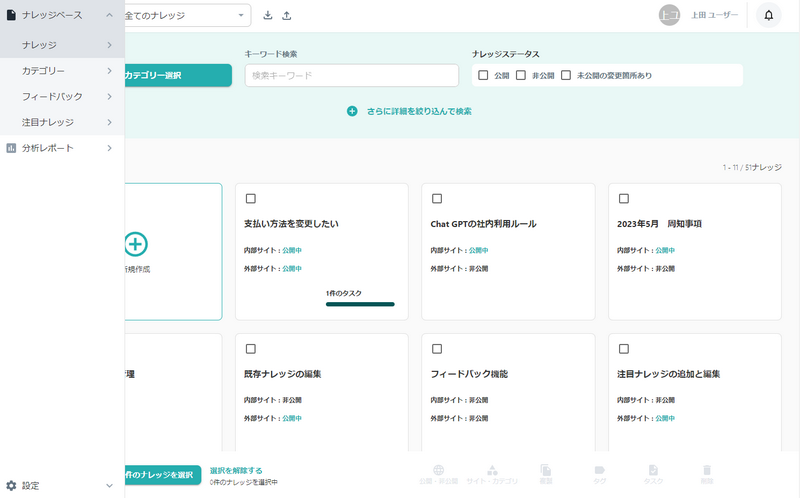Click the user avatar icon
This screenshot has height=498, width=800.
(670, 15)
